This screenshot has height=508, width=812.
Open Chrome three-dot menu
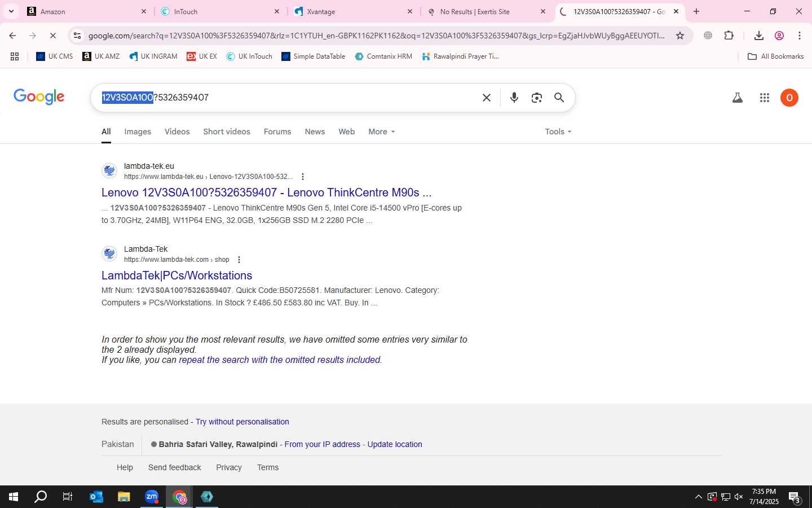pos(800,36)
